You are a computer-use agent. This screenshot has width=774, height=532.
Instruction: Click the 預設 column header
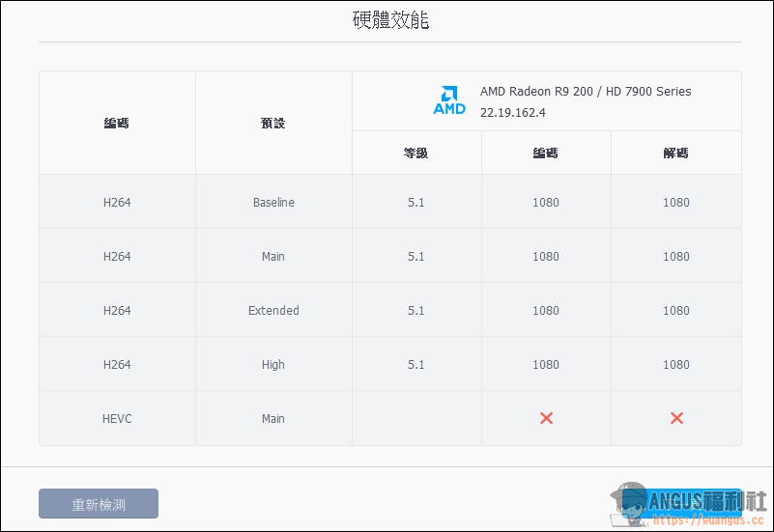pyautogui.click(x=272, y=123)
